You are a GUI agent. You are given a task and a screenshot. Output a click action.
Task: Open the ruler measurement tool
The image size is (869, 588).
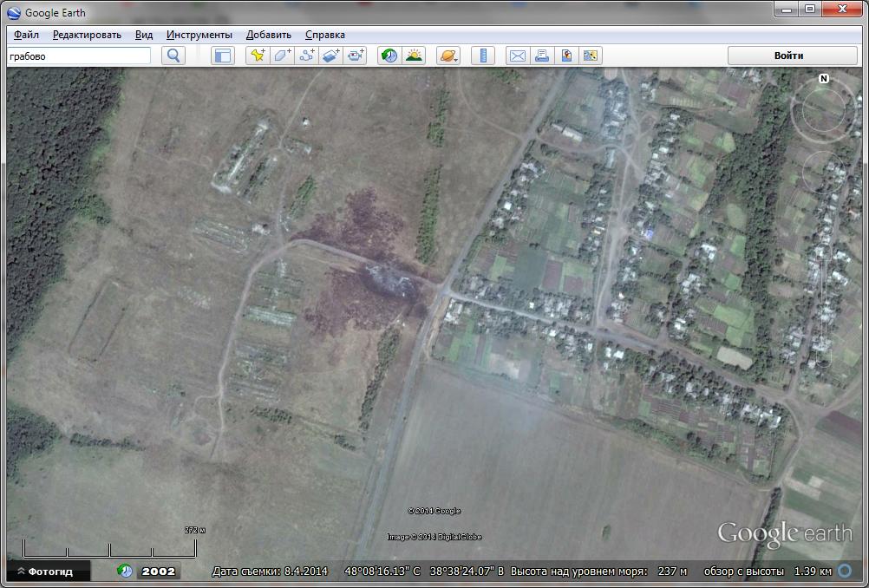(x=483, y=56)
